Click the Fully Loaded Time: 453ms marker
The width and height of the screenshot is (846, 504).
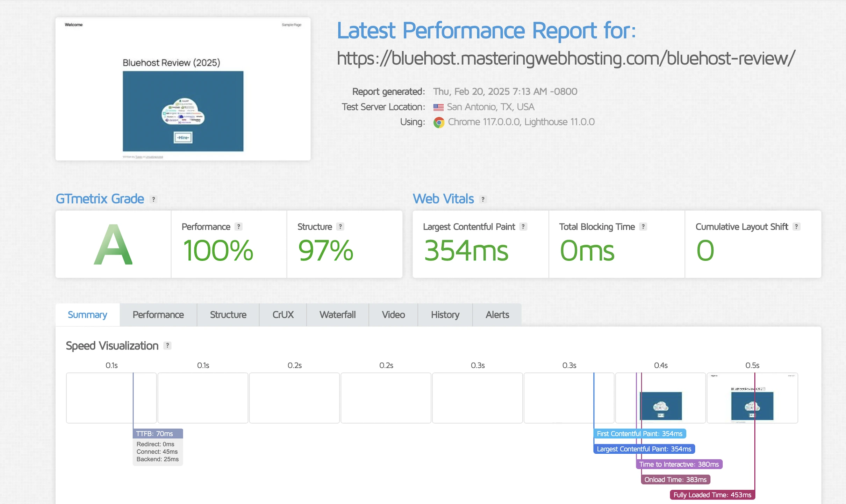pos(712,495)
